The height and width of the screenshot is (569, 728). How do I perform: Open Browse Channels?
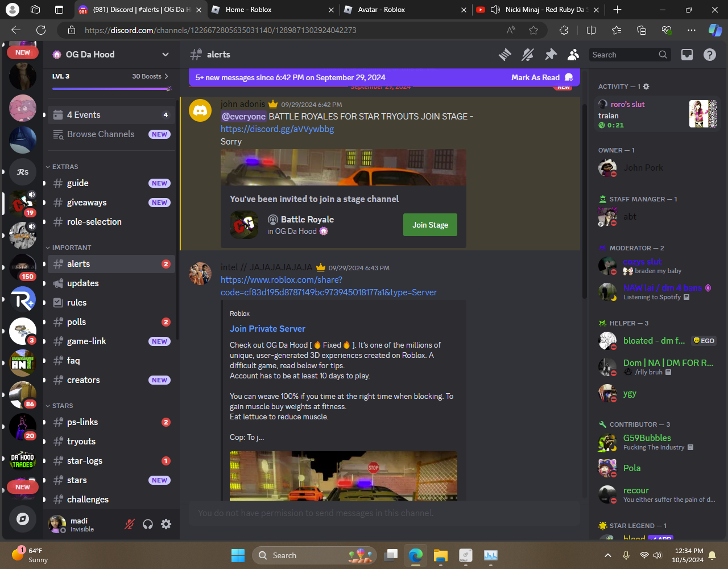[111, 134]
